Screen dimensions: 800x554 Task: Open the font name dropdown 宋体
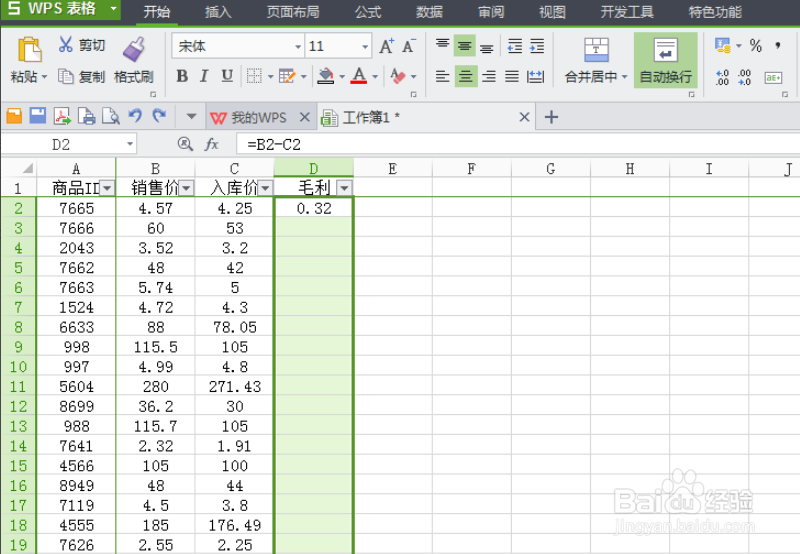[298, 47]
